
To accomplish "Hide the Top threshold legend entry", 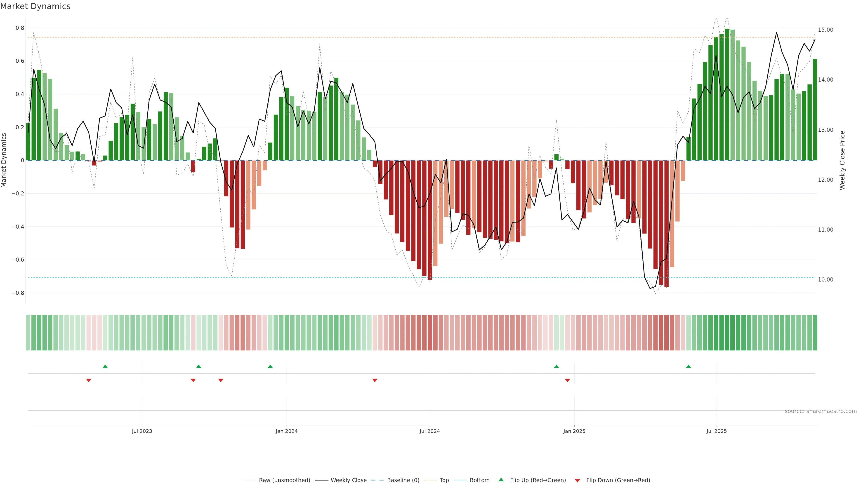I will click(x=444, y=480).
